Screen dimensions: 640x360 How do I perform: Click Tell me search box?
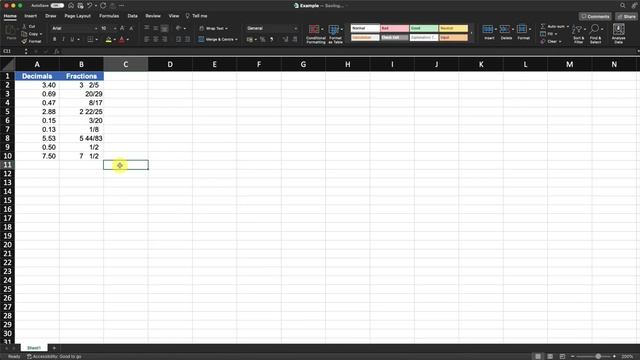[x=196, y=16]
